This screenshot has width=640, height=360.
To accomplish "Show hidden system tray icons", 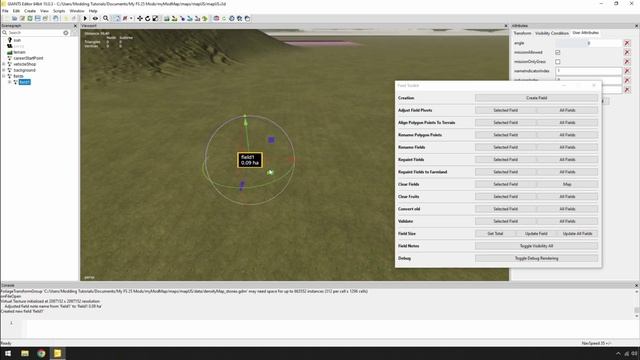I will pyautogui.click(x=618, y=354).
